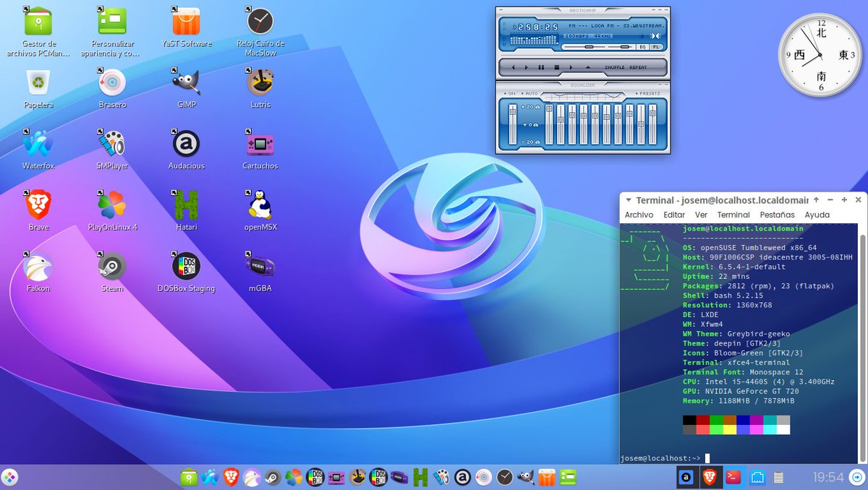The width and height of the screenshot is (868, 490).
Task: Open the equalizer PRESETS menu
Action: tap(649, 93)
